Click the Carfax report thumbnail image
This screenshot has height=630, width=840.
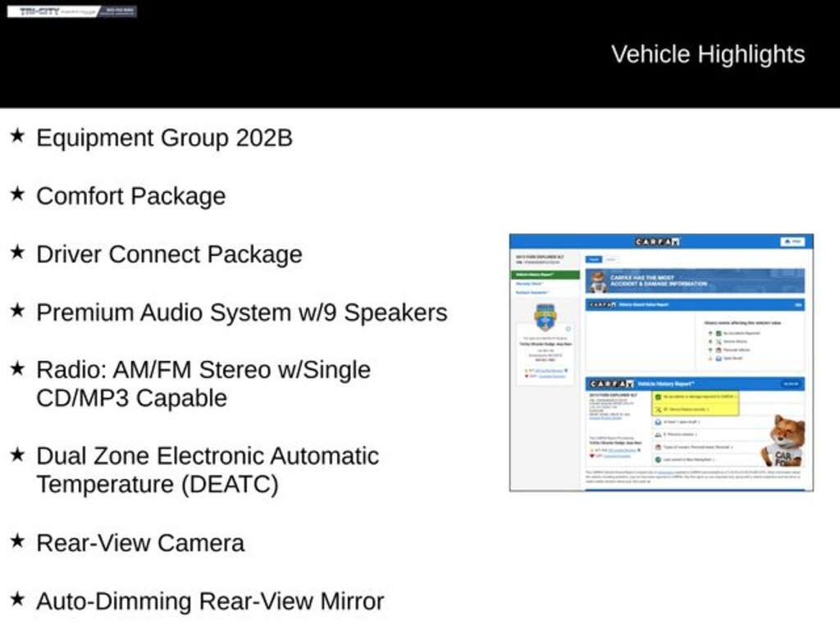(661, 362)
